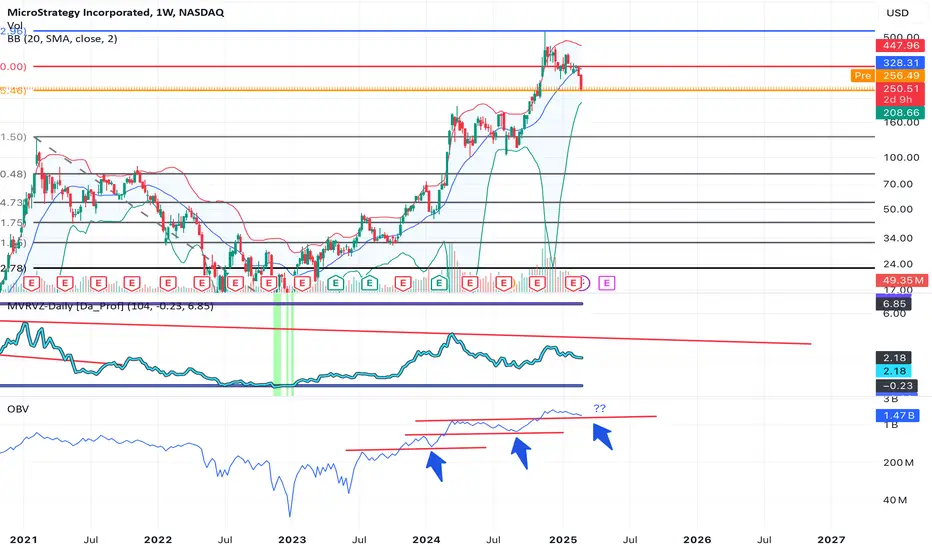The image size is (932, 550).
Task: Click the red 447.96 upper band price tag
Action: [900, 45]
